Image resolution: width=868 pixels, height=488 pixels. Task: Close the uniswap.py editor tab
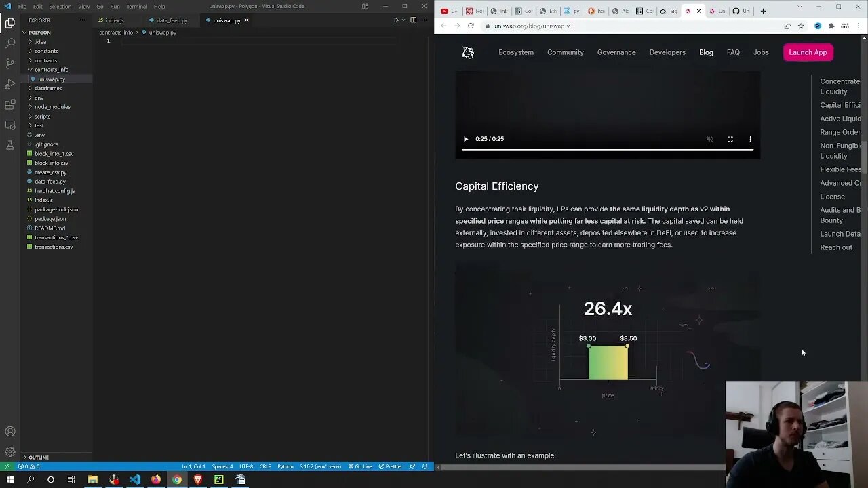[246, 20]
